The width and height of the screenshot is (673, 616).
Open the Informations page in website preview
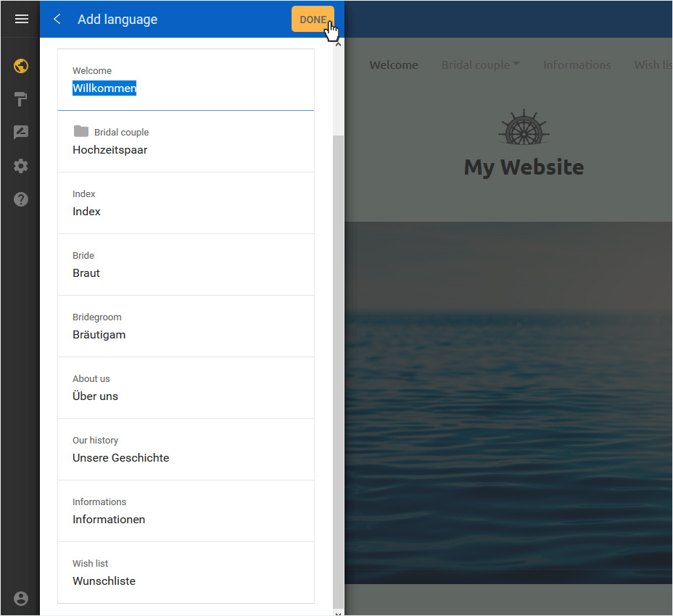(577, 64)
